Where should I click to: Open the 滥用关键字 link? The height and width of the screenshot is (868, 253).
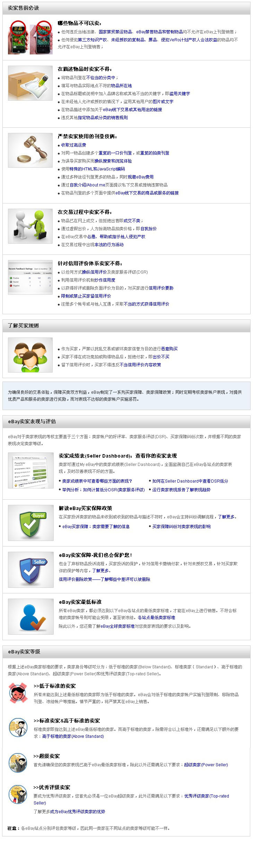coord(180,94)
